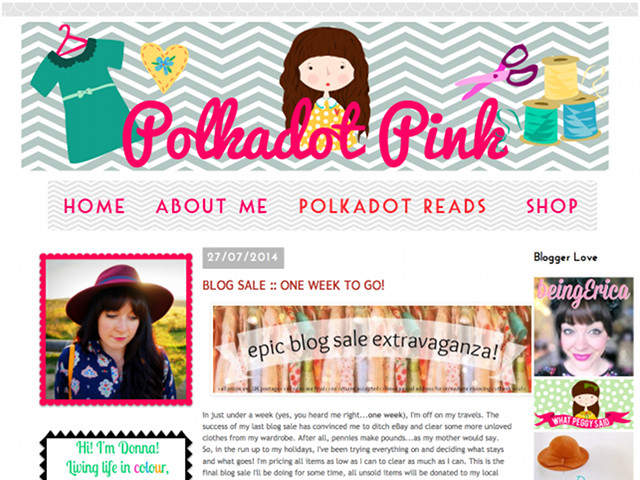Click the Polkadot Pink header logo
The height and width of the screenshot is (480, 640).
(315, 96)
